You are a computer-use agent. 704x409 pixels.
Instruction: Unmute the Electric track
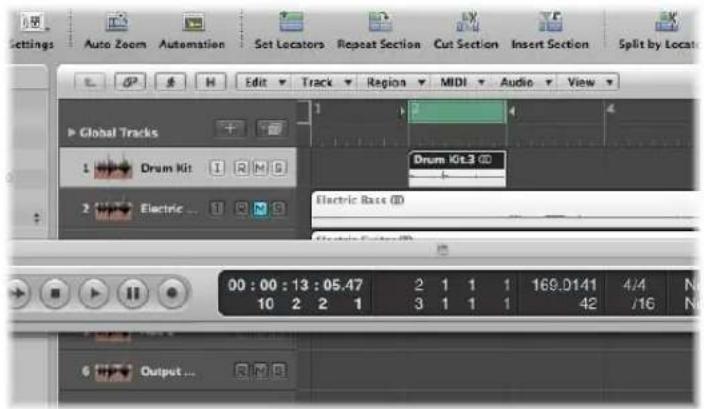[x=260, y=208]
